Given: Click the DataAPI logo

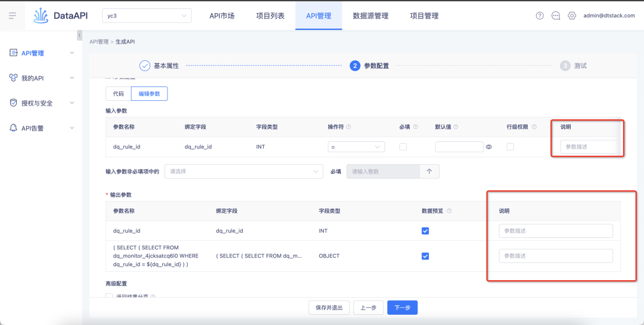Looking at the screenshot, I should click(x=60, y=16).
